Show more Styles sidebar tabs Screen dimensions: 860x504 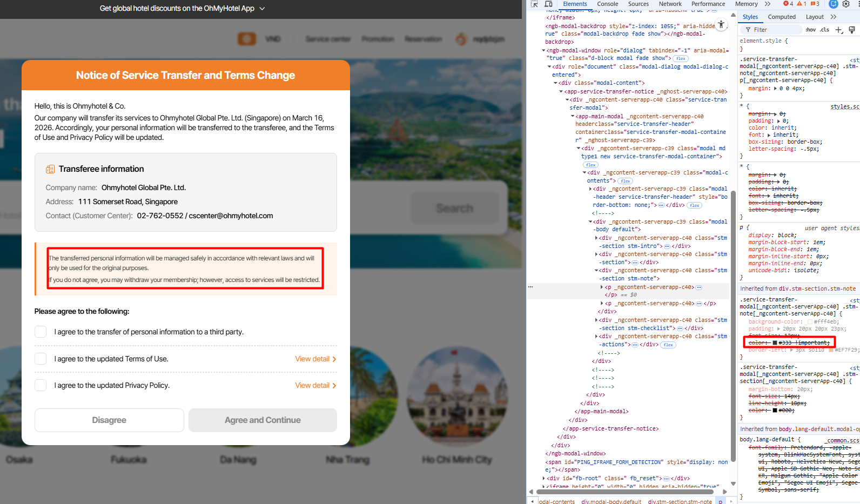click(834, 17)
